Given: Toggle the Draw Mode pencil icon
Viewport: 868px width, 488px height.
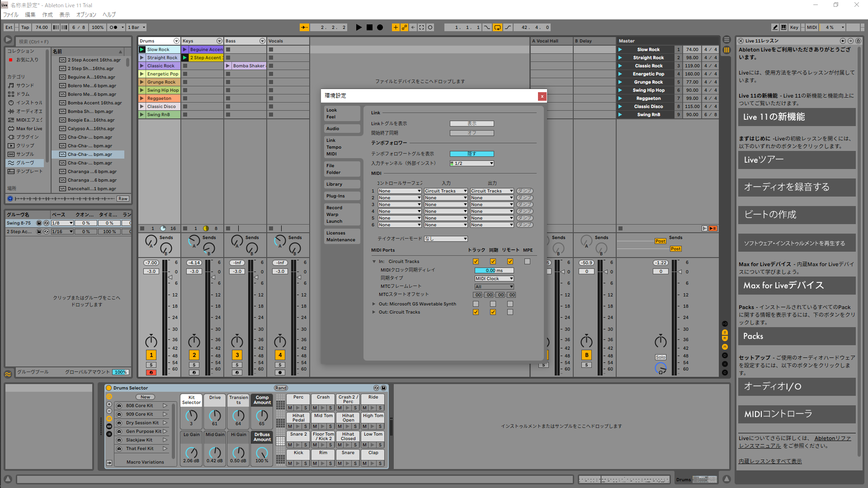Looking at the screenshot, I should (x=775, y=28).
